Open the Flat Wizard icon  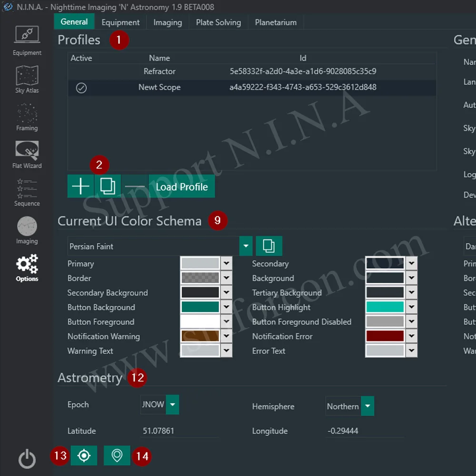[x=27, y=155]
